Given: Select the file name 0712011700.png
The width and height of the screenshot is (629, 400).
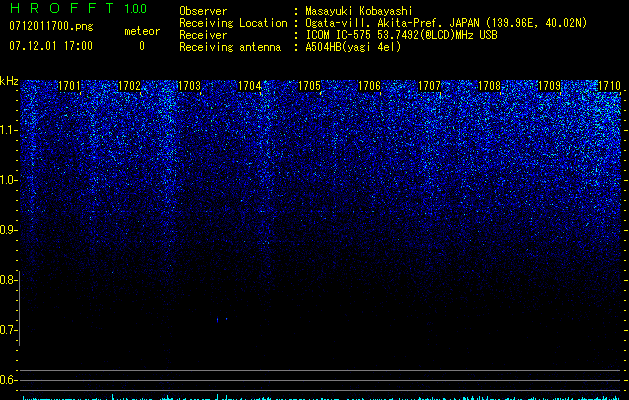Looking at the screenshot, I should coord(51,26).
